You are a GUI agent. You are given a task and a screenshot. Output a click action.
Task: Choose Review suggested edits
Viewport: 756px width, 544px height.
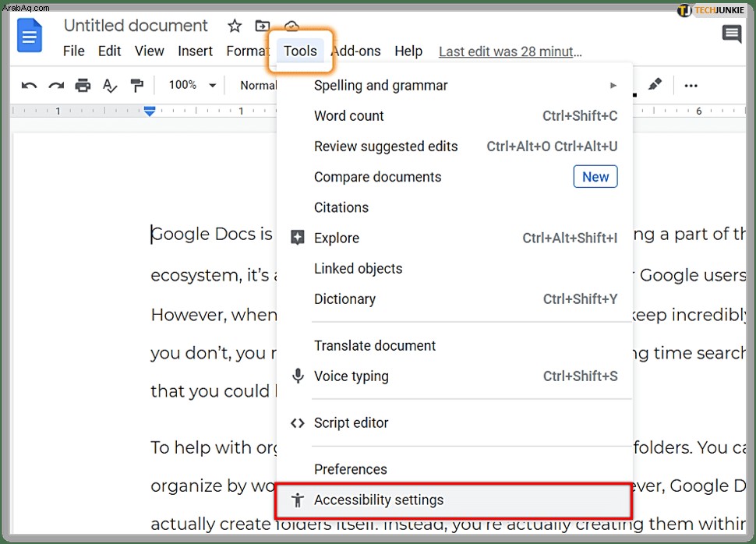click(x=454, y=146)
